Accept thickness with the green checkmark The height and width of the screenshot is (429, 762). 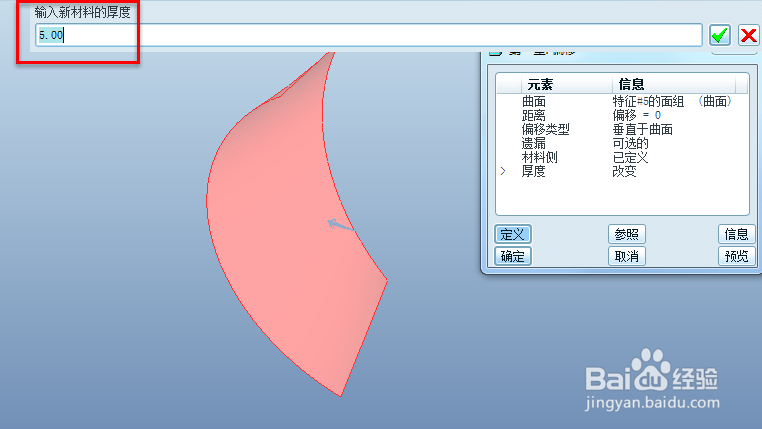point(719,35)
